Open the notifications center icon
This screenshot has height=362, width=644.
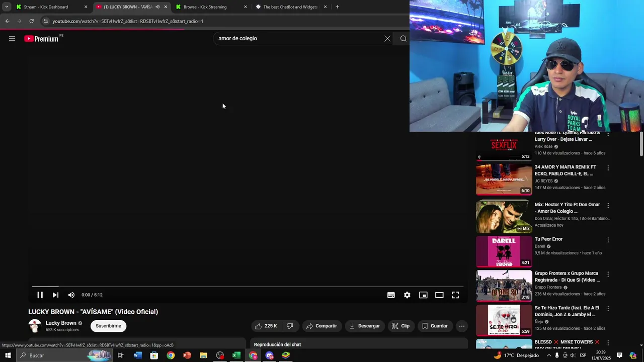(x=619, y=355)
